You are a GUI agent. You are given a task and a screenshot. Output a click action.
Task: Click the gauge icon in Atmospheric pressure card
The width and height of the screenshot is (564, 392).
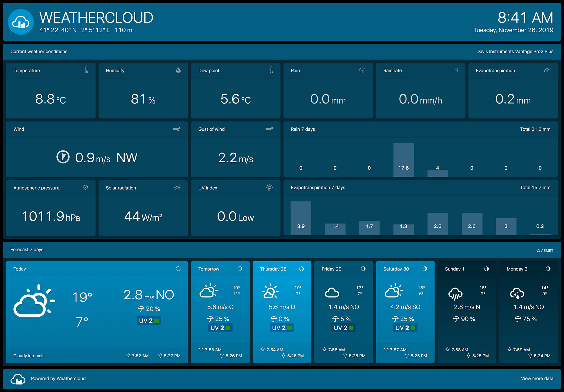(x=86, y=187)
